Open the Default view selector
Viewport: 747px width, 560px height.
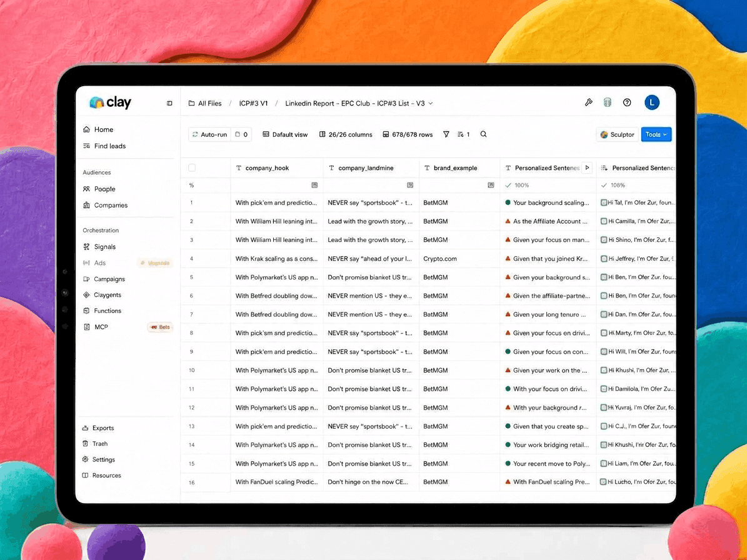(286, 134)
